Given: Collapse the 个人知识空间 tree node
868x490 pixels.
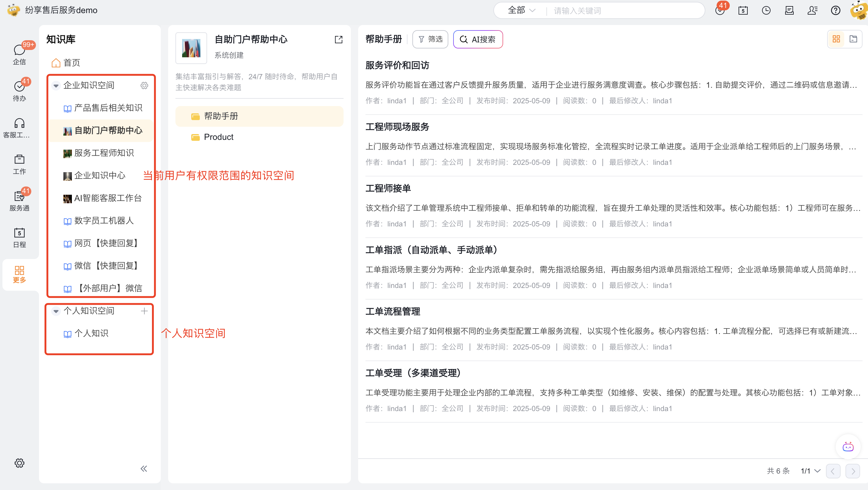Looking at the screenshot, I should (56, 311).
